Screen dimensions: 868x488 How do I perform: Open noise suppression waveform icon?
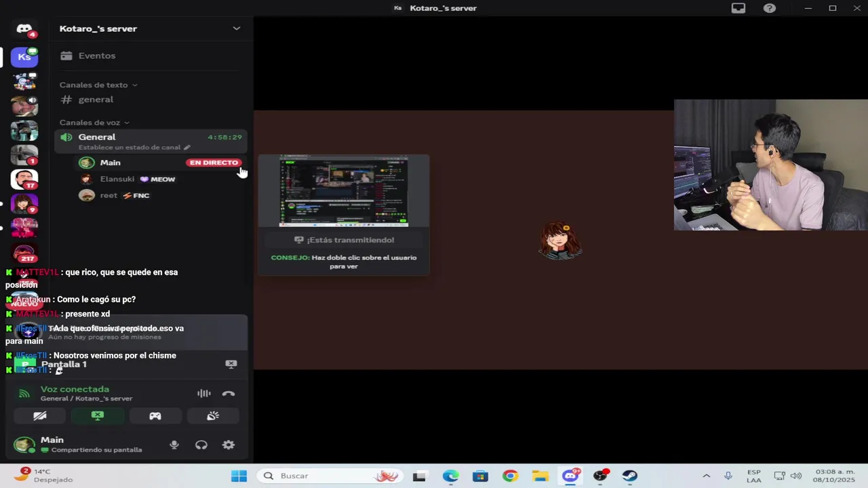pyautogui.click(x=203, y=393)
